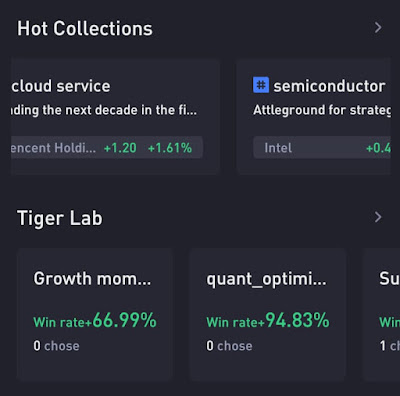This screenshot has width=400, height=396.
Task: Open the Growth momentum strategy card title
Action: 92,278
